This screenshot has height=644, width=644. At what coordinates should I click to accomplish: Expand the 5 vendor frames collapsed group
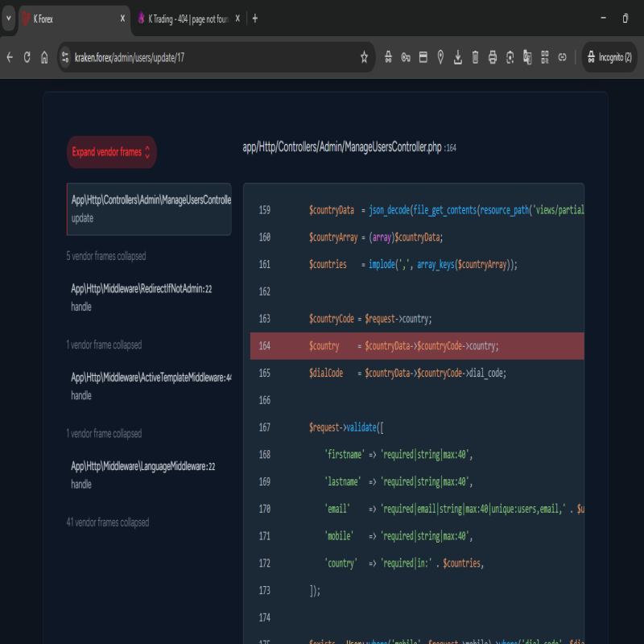106,256
